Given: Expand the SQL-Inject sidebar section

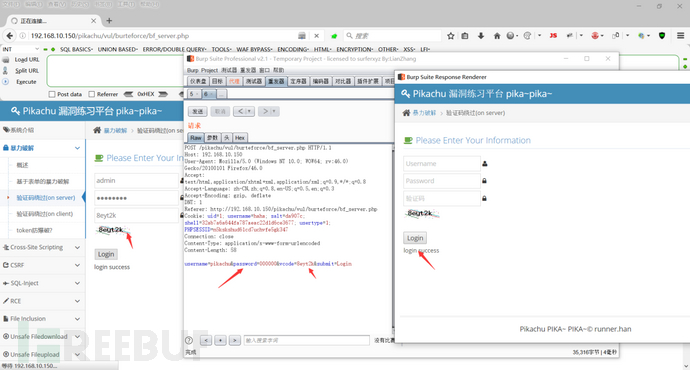Looking at the screenshot, I should click(x=42, y=283).
